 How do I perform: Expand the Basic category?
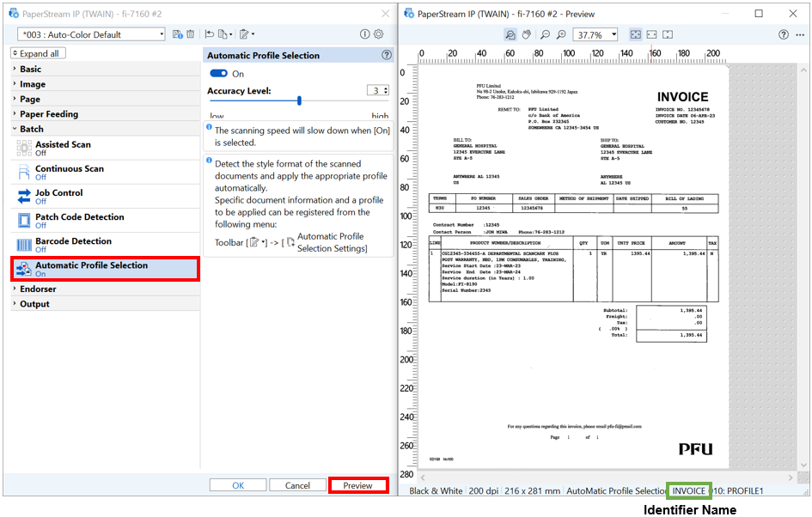105,69
